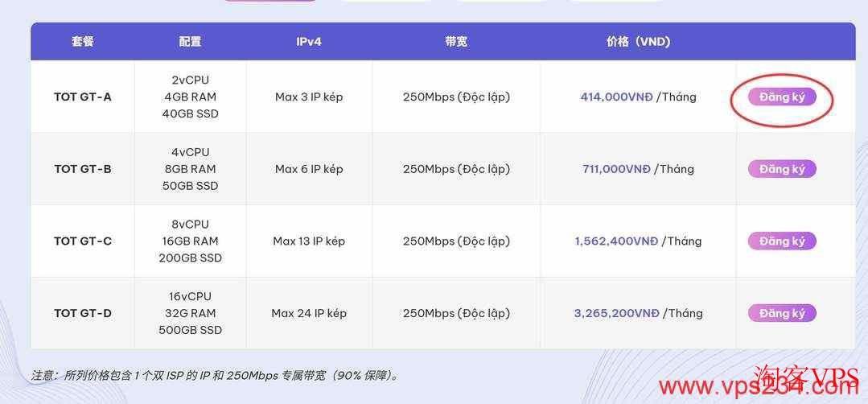Click the Max 24 IP kép cell
Screen dimensions: 868x404
point(309,313)
